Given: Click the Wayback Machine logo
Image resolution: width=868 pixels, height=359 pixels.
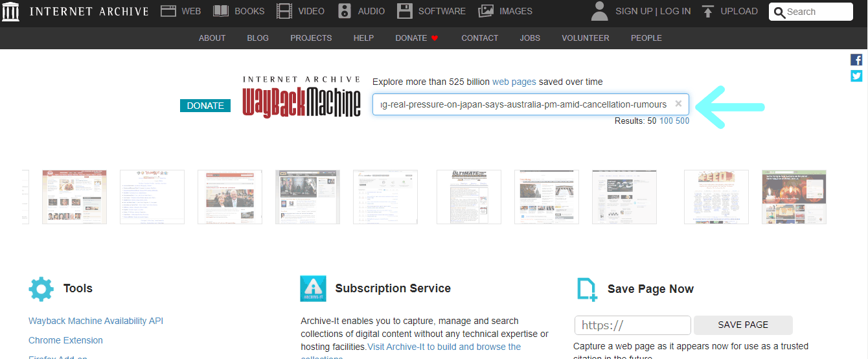Looking at the screenshot, I should pos(302,97).
